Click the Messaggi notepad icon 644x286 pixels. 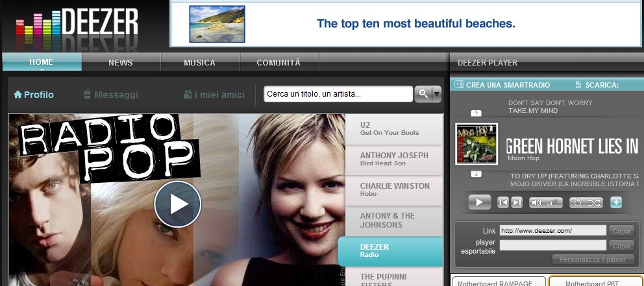pos(87,95)
